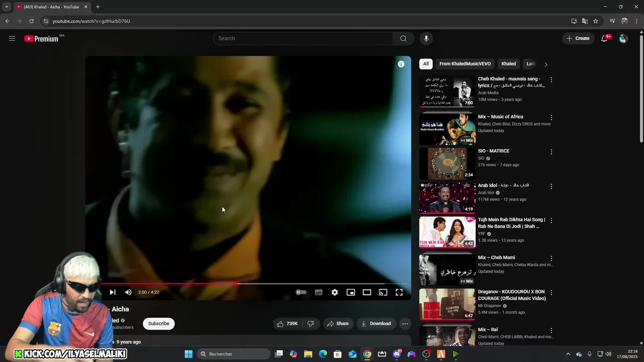The height and width of the screenshot is (362, 644).
Task: Show more filter chips arrow
Action: tap(546, 64)
